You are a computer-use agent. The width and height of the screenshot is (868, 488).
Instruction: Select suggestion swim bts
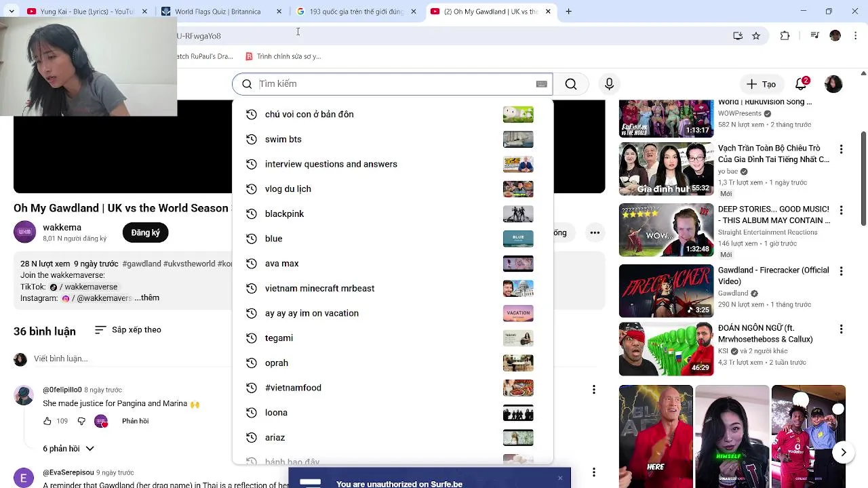[x=392, y=140]
